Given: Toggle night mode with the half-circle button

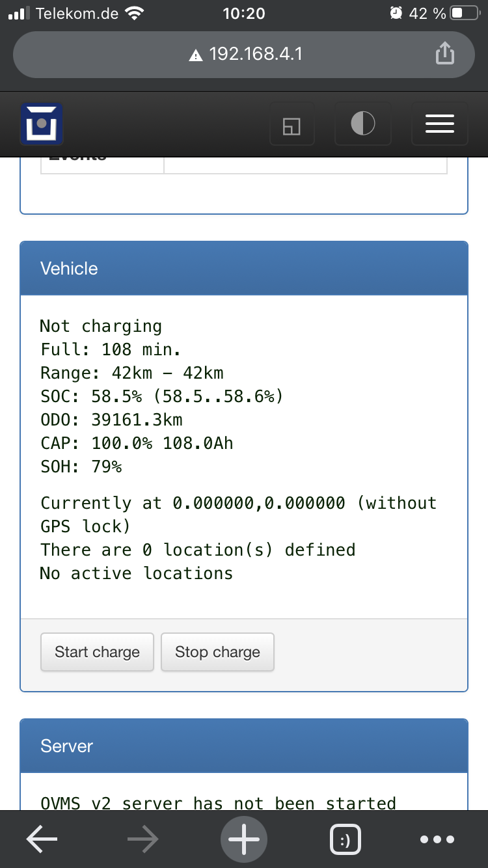Looking at the screenshot, I should [x=362, y=123].
